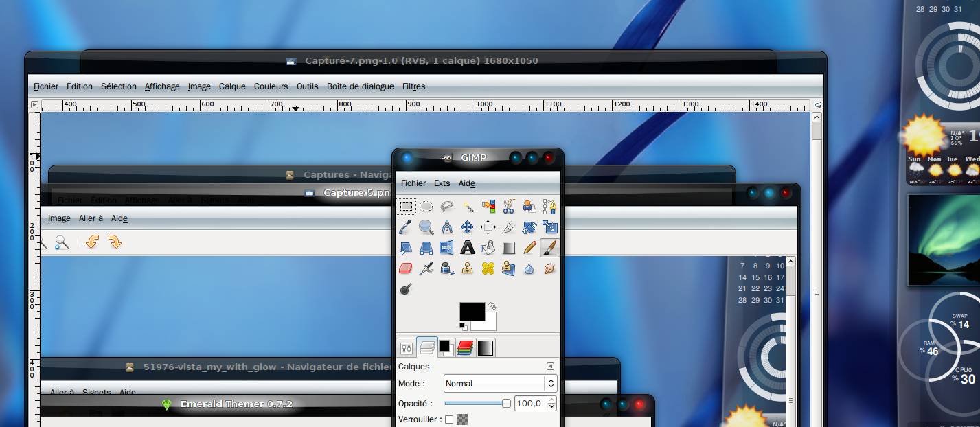This screenshot has height=427, width=980.
Task: Select the Smudge finger tool
Action: click(549, 268)
